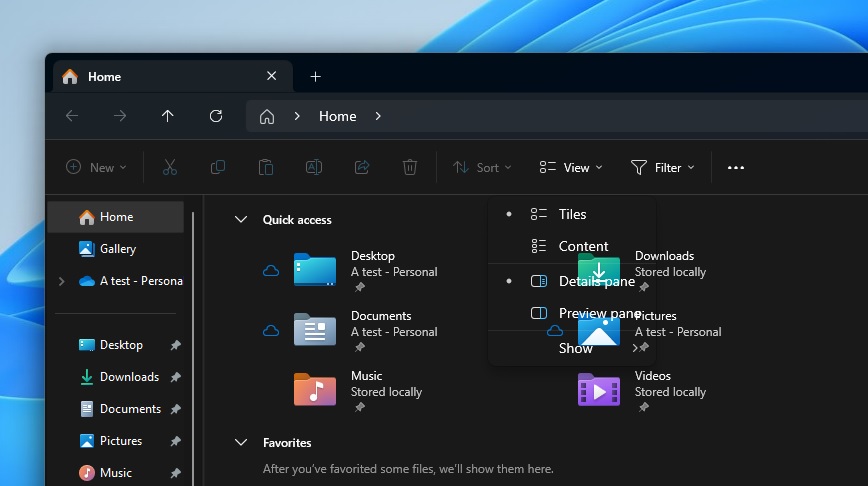Open Downloads in the navigation pane
The height and width of the screenshot is (486, 868).
coord(118,377)
